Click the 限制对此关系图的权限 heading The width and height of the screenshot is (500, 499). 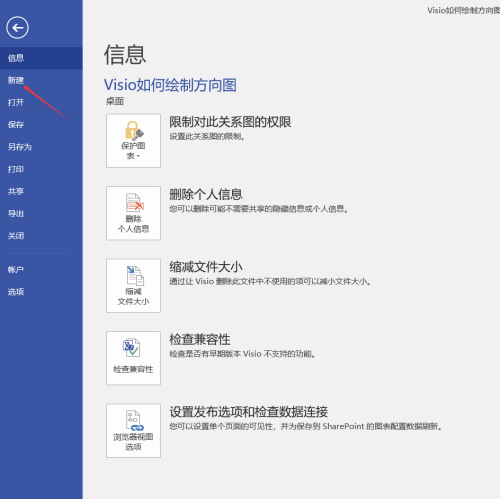pos(230,122)
